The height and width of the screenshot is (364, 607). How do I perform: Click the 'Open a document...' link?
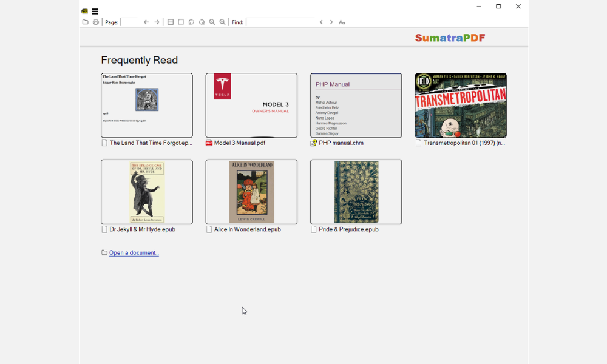[134, 252]
